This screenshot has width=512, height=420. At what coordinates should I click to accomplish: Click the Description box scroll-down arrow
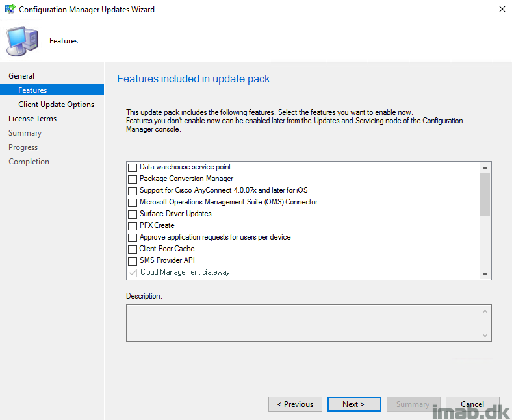coord(485,335)
